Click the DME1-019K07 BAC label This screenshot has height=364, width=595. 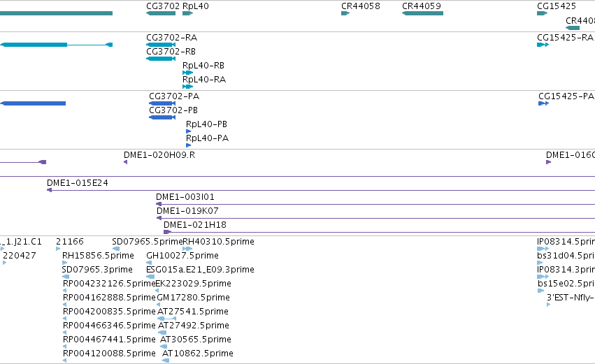(x=187, y=211)
